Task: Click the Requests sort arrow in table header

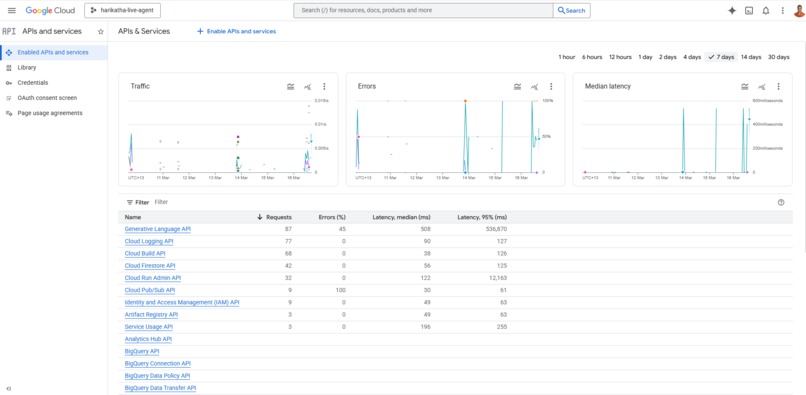Action: click(x=260, y=217)
